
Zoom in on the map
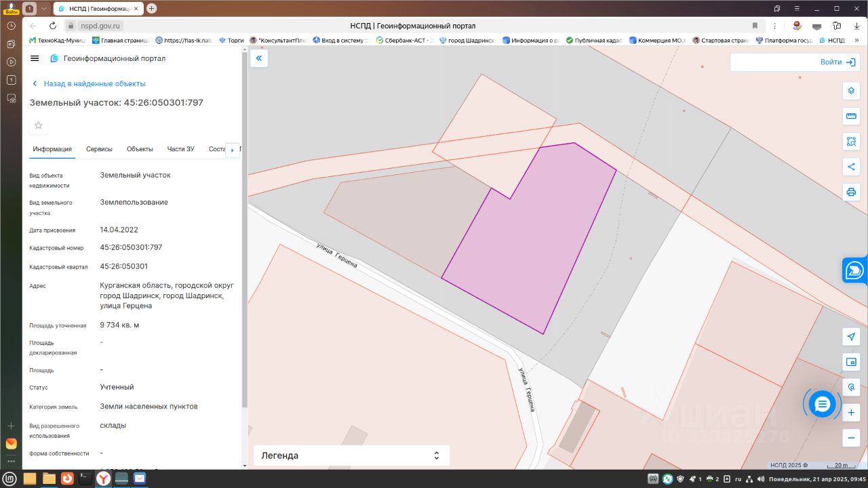point(851,412)
